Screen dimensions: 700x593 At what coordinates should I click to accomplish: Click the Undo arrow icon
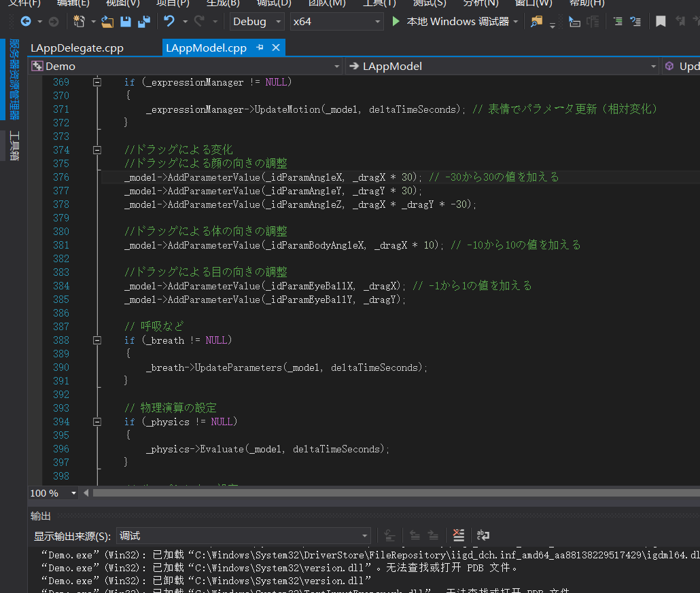(169, 22)
